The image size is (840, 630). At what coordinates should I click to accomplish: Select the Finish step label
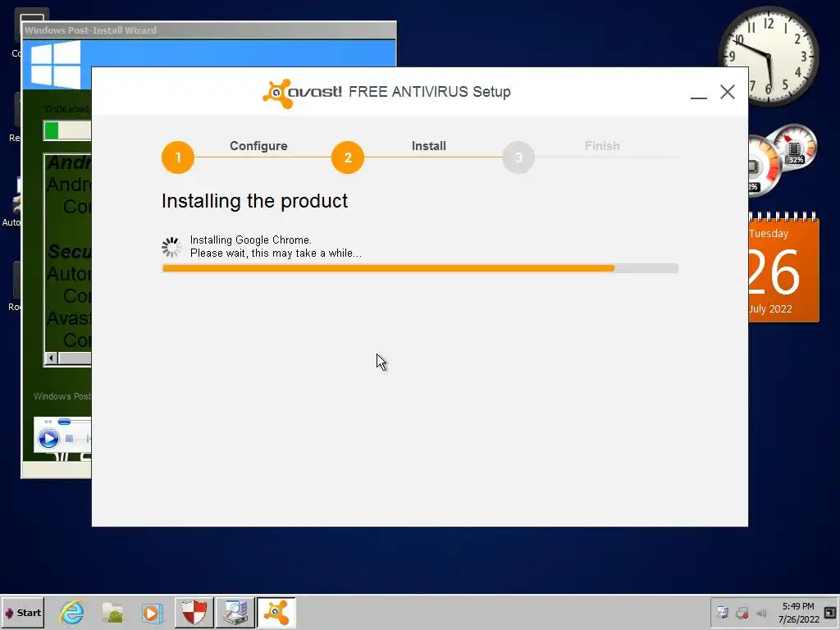click(x=602, y=146)
